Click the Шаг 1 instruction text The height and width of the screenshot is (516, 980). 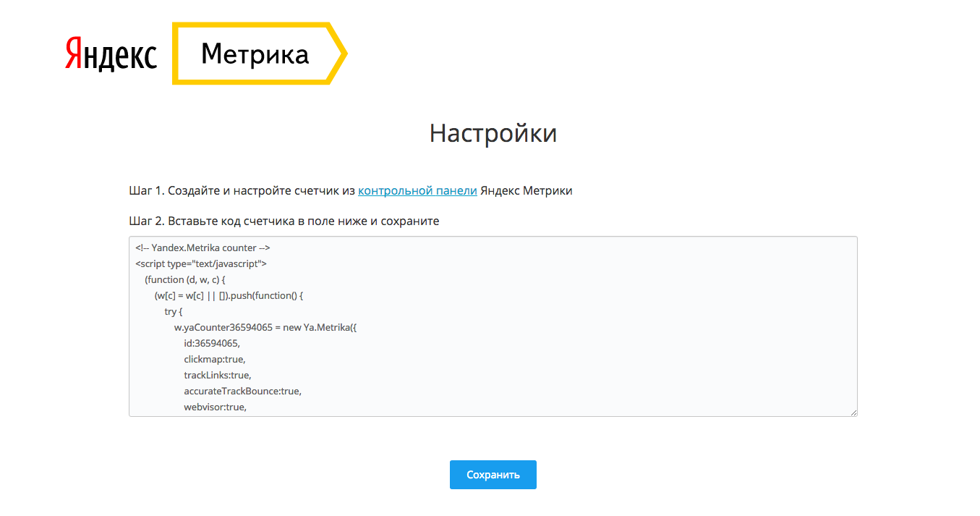(351, 191)
